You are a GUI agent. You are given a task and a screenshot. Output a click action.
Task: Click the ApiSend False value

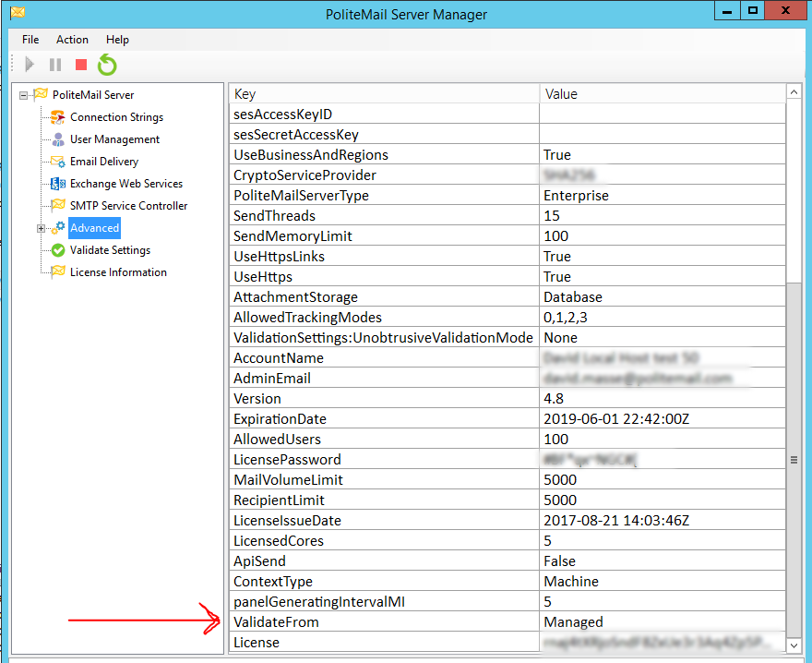tap(663, 561)
